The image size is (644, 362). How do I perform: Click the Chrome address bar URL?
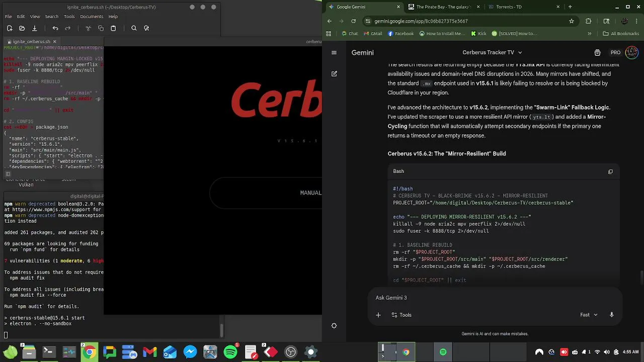pyautogui.click(x=421, y=21)
